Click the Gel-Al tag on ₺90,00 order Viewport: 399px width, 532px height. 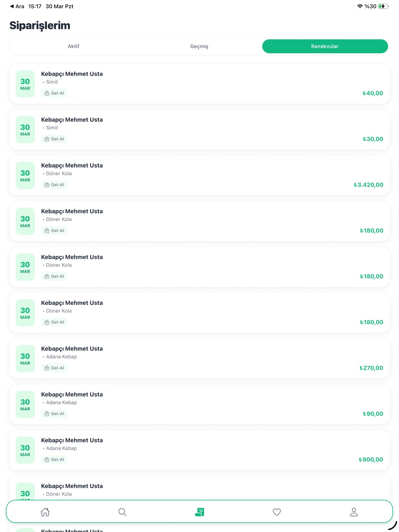(54, 414)
